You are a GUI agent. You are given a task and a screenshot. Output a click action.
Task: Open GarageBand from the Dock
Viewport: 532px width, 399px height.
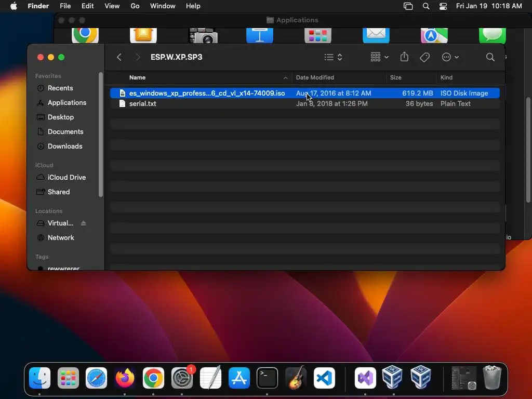coord(296,378)
